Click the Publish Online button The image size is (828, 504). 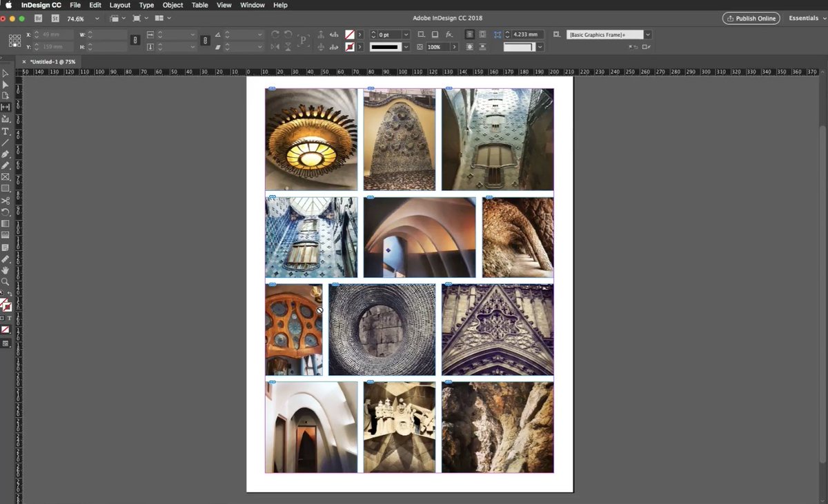coord(751,18)
